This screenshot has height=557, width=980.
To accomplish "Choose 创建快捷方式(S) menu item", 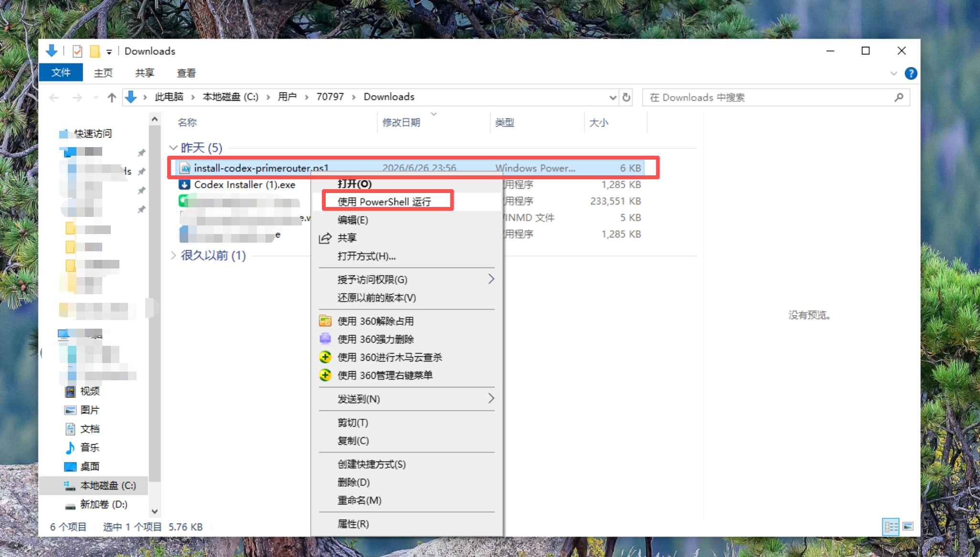I will pyautogui.click(x=407, y=464).
